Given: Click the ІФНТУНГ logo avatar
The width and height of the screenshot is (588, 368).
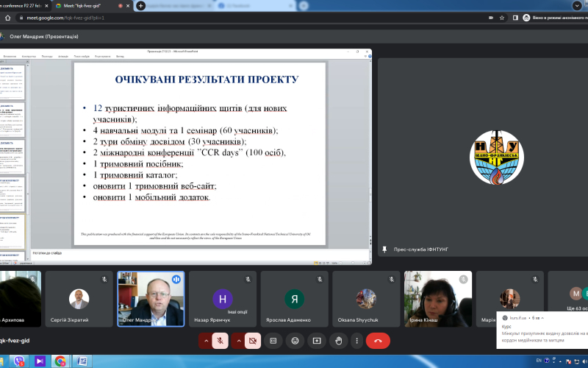Looking at the screenshot, I should point(497,158).
